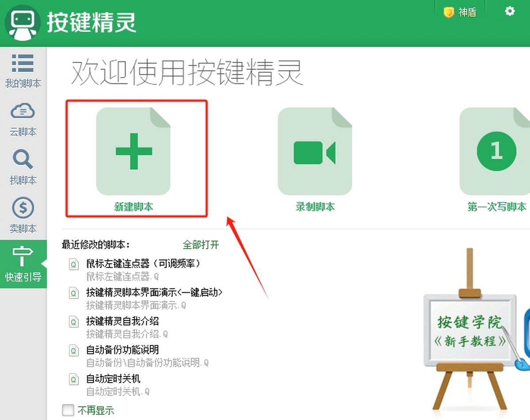Click the 录制脚本 text label
This screenshot has height=420, width=530.
pos(315,207)
